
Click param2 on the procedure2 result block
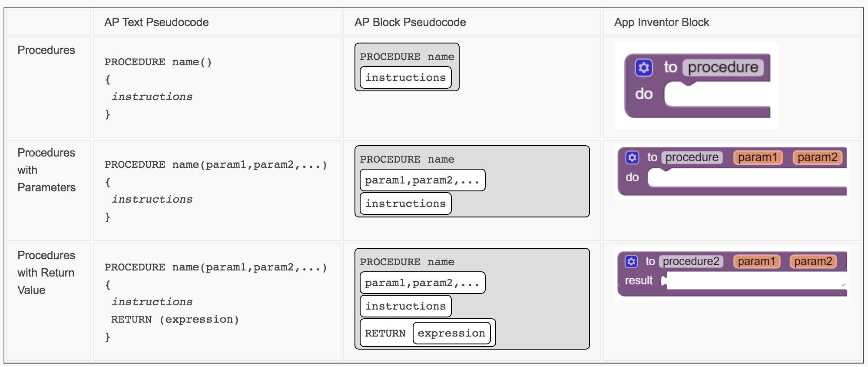[813, 261]
